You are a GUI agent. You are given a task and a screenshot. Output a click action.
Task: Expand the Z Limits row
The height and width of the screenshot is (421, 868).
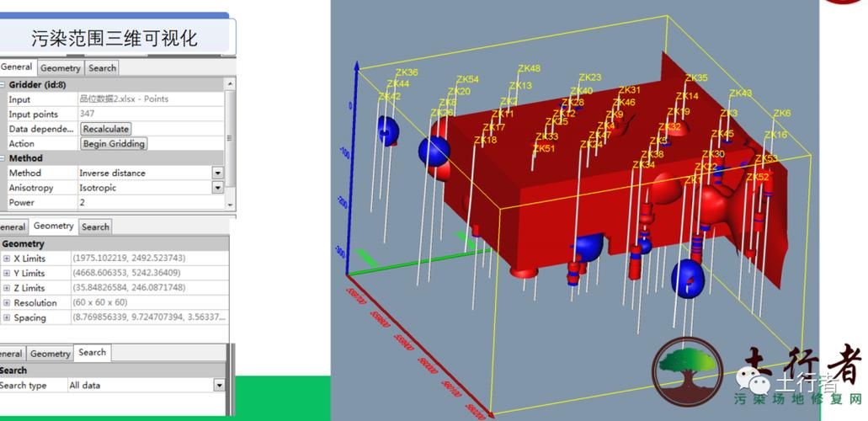click(x=7, y=288)
